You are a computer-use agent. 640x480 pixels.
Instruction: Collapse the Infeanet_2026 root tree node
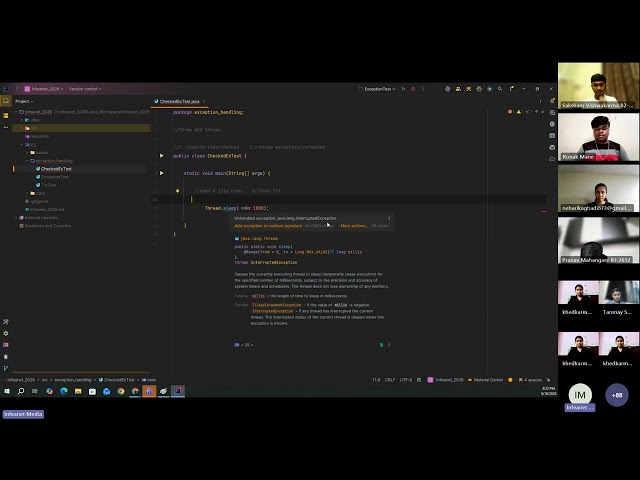point(16,112)
